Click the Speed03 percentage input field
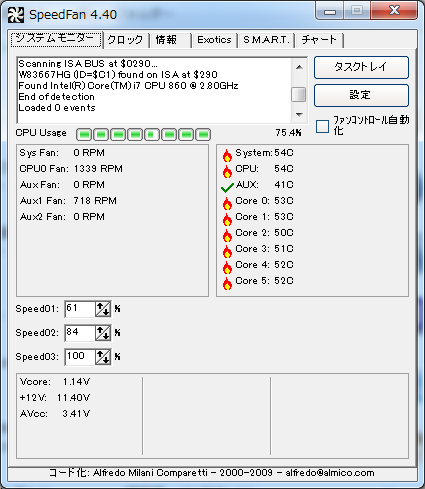The height and width of the screenshot is (489, 425). [80, 357]
